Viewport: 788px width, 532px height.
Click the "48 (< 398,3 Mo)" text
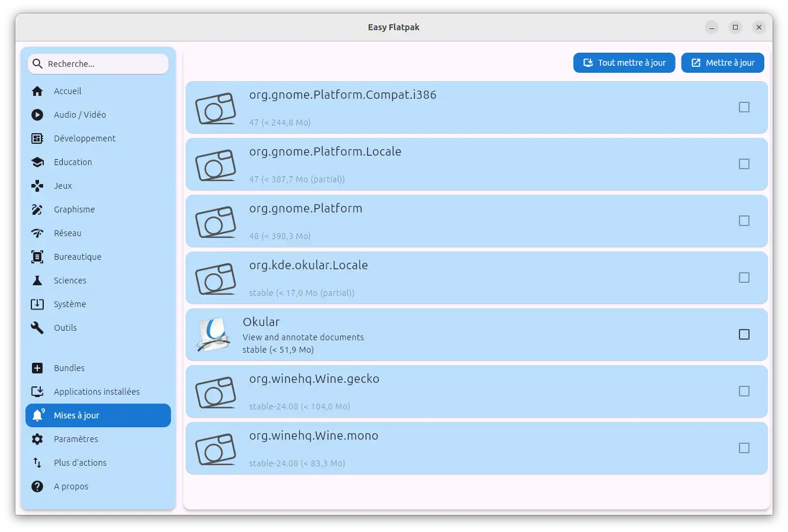(280, 236)
